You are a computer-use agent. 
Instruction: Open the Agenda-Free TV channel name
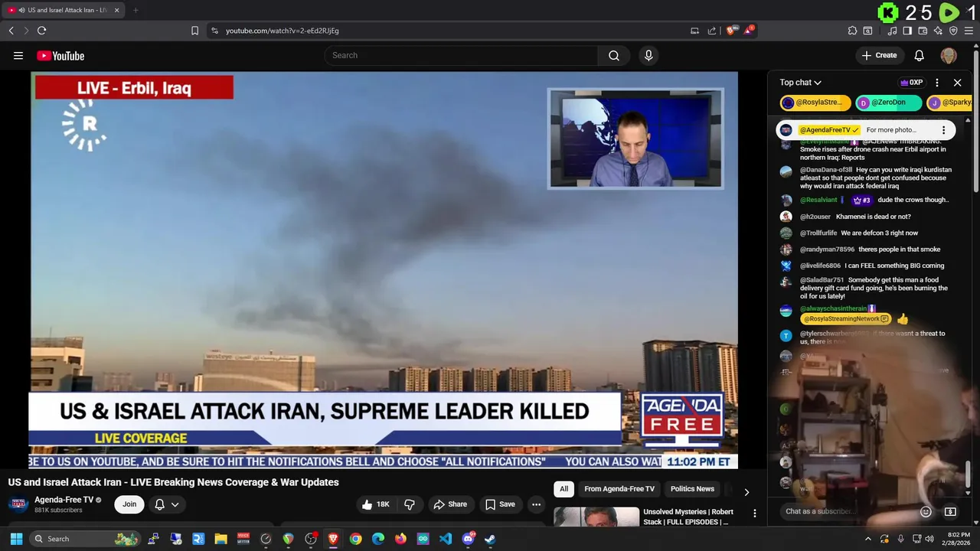click(x=64, y=500)
